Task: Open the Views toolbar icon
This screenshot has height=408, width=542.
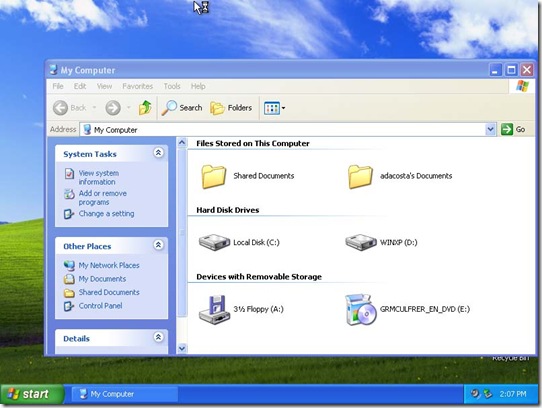Action: [272, 108]
